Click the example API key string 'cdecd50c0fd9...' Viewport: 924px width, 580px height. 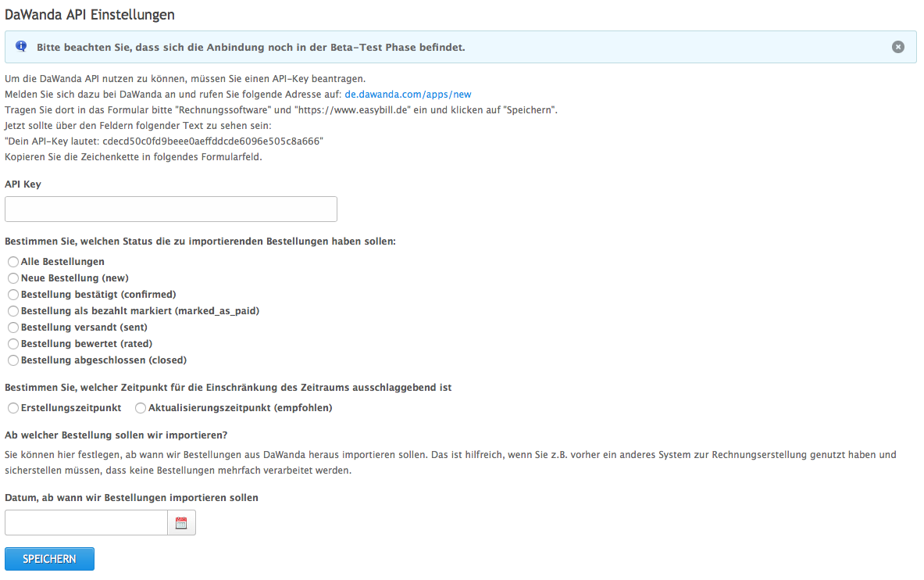[x=211, y=141]
